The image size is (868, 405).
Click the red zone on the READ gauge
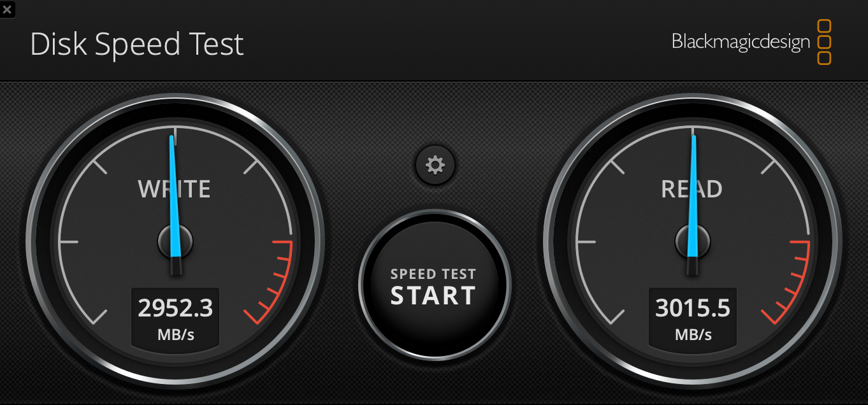point(793,280)
